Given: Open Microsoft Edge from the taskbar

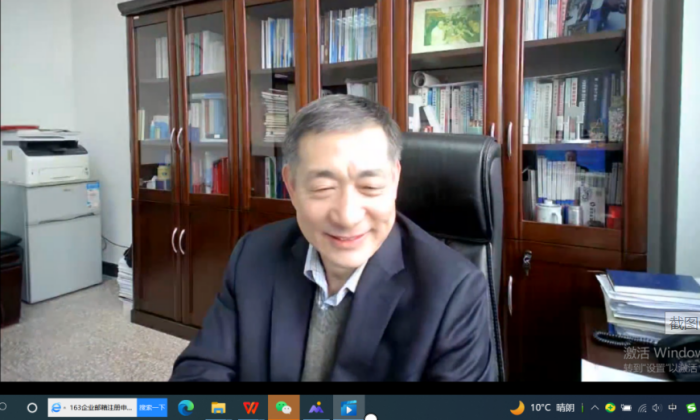Looking at the screenshot, I should click(186, 408).
